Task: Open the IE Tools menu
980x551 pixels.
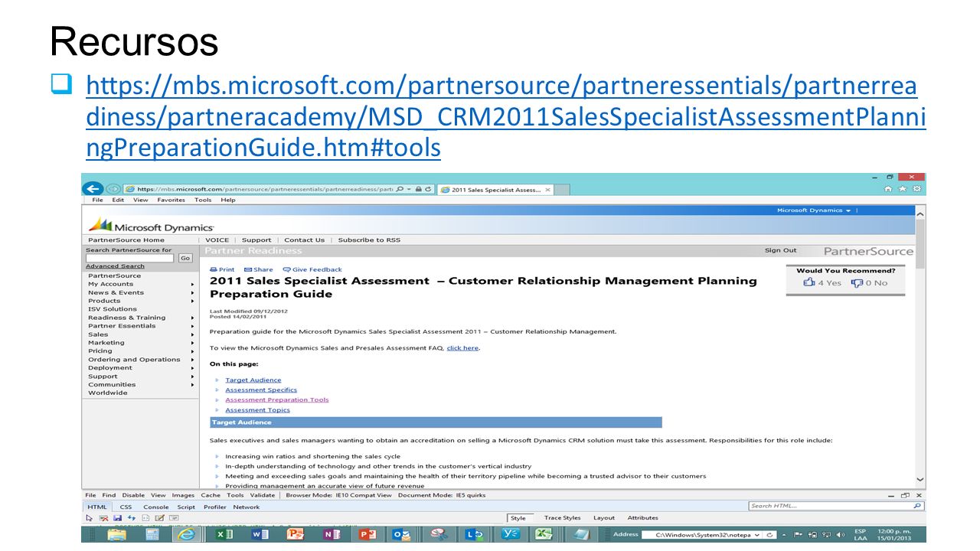Action: (203, 200)
